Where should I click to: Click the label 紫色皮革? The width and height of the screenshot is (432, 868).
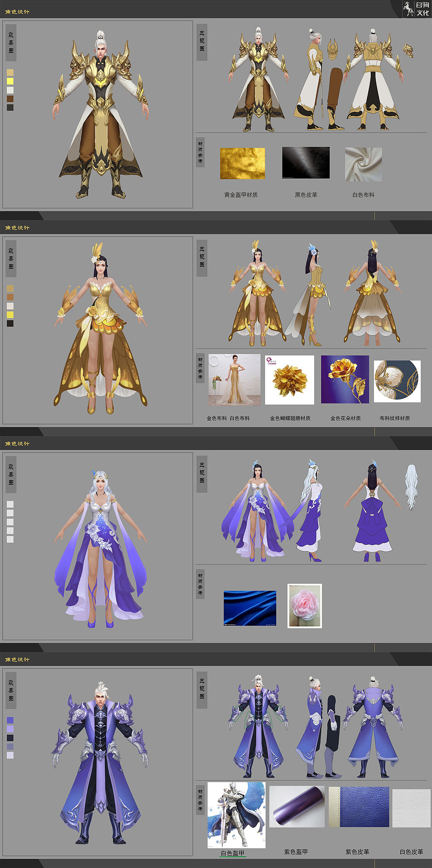coord(357,852)
